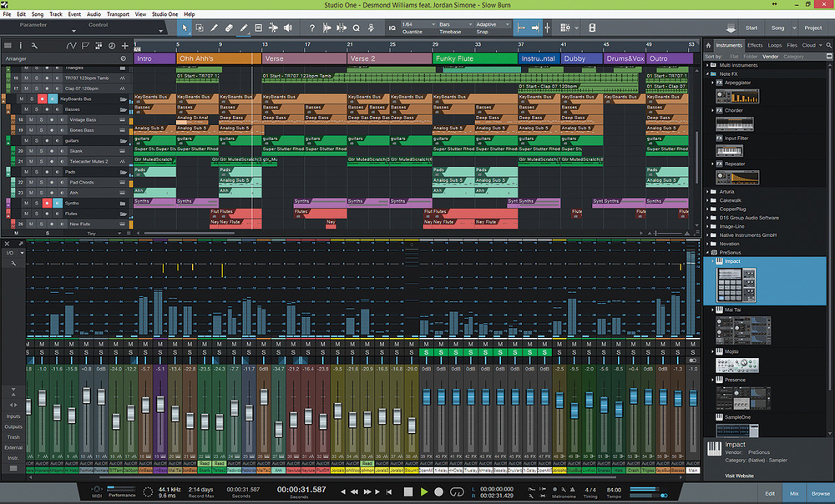Expand the Arturia folder in the browser
This screenshot has width=835, height=504.
[721, 192]
